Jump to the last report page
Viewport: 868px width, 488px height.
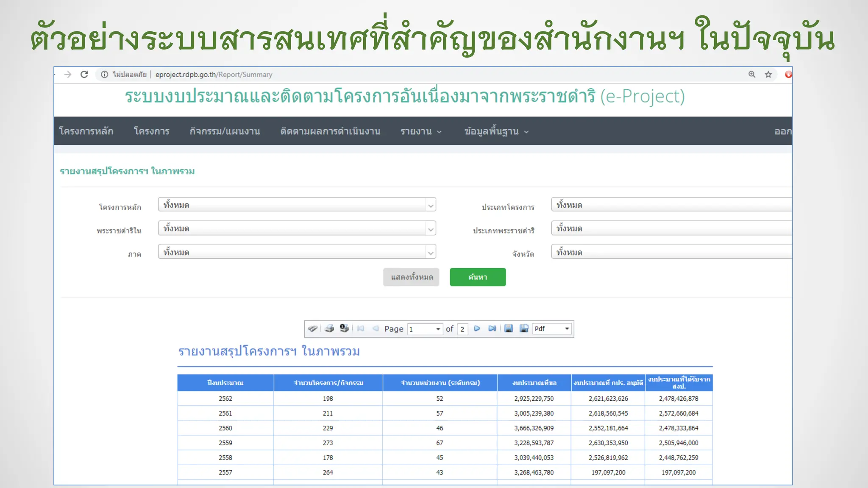(492, 329)
